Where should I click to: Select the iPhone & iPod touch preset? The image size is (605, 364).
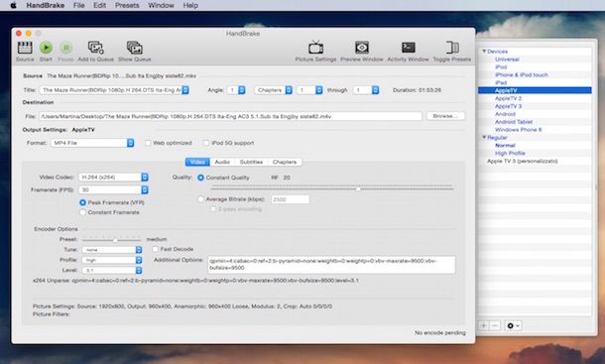[522, 75]
